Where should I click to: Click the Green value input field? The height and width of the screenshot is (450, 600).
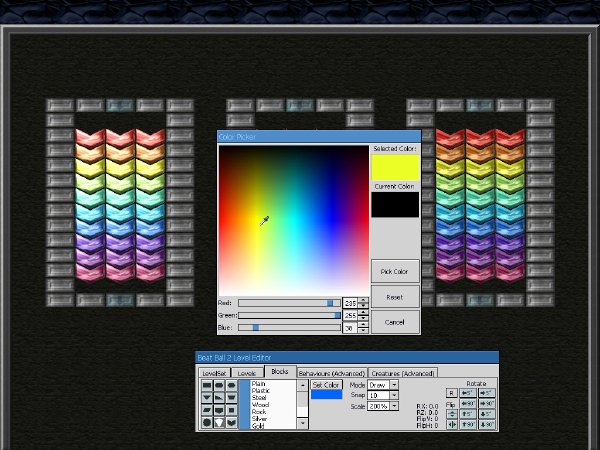[350, 315]
